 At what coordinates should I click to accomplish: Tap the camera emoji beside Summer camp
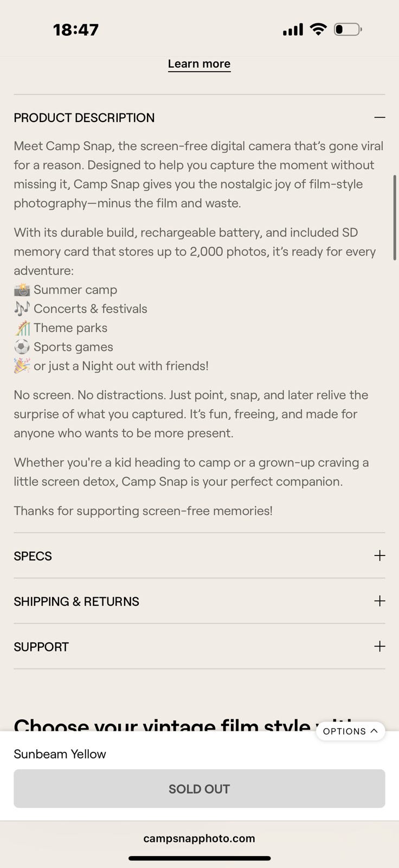tap(22, 290)
